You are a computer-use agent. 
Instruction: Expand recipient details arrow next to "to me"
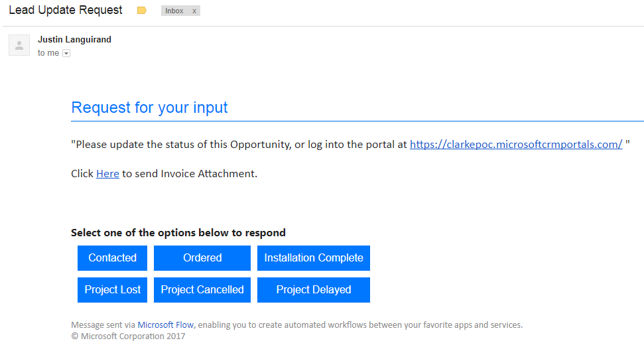coord(66,53)
